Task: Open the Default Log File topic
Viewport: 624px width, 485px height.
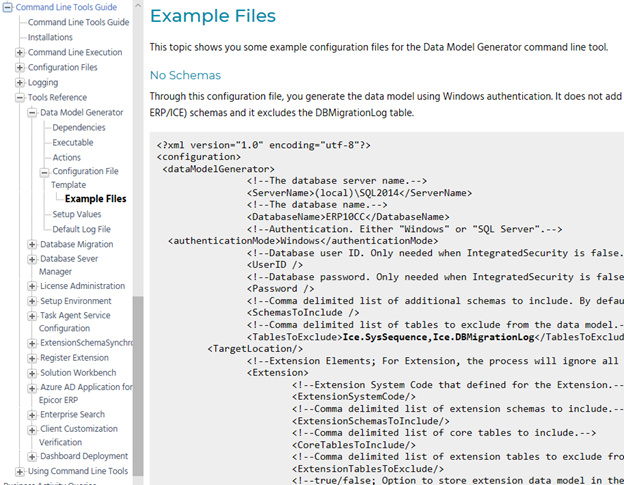Action: pos(82,229)
